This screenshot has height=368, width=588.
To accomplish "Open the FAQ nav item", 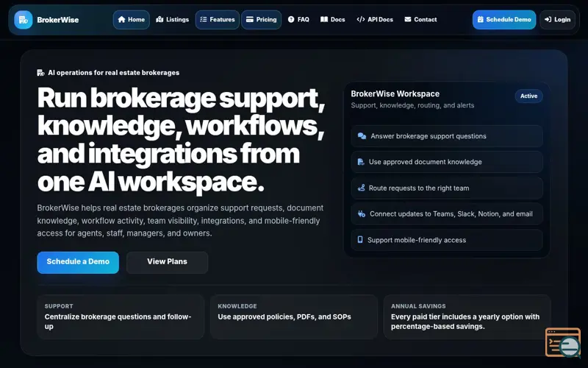I will tap(299, 20).
